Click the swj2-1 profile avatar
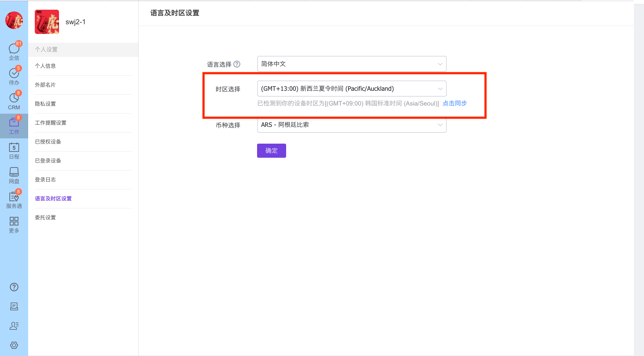Image resolution: width=644 pixels, height=356 pixels. click(47, 22)
